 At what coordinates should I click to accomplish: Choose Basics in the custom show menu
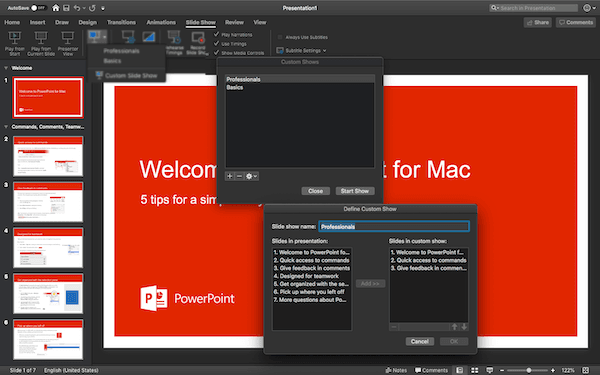[112, 61]
